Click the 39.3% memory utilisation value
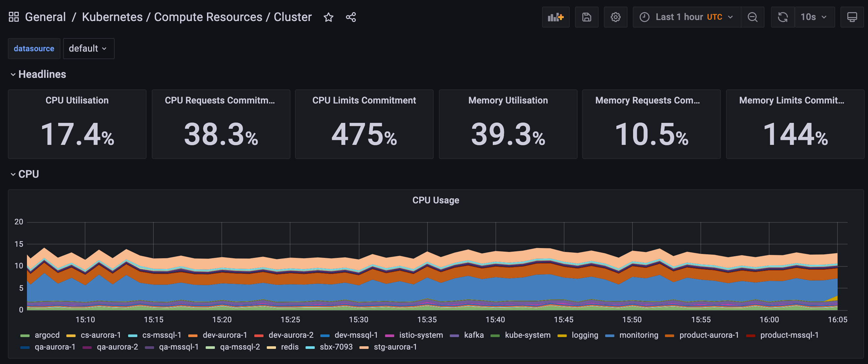The image size is (868, 364). coord(508,134)
